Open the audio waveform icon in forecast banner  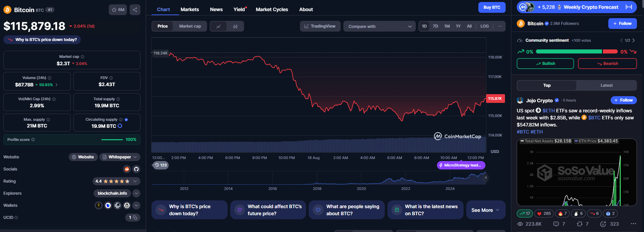(629, 7)
